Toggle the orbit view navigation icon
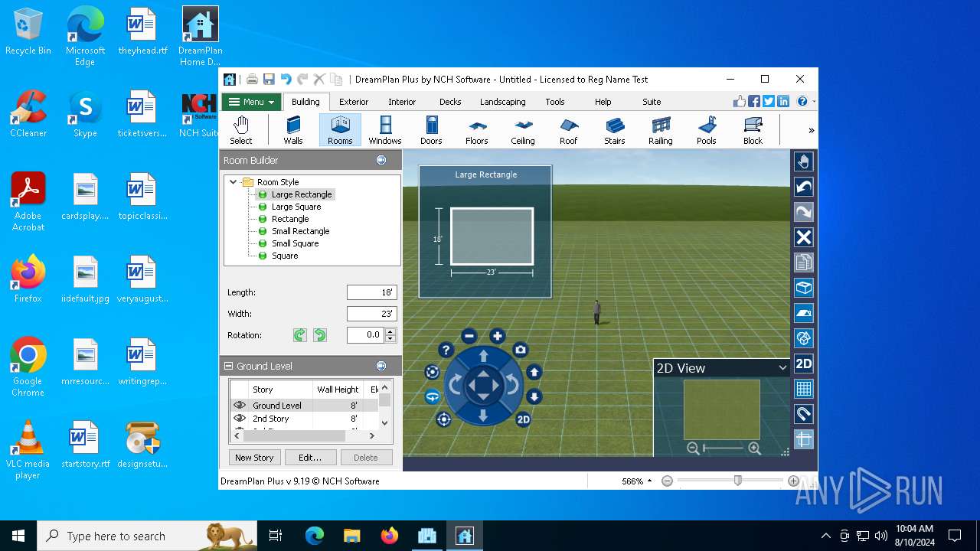 (x=433, y=396)
